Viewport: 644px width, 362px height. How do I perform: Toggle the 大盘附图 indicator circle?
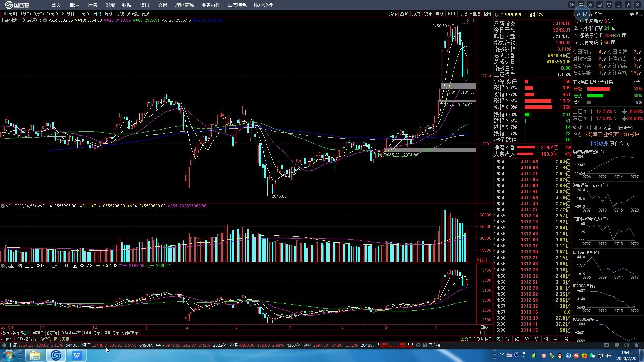pos(3,266)
